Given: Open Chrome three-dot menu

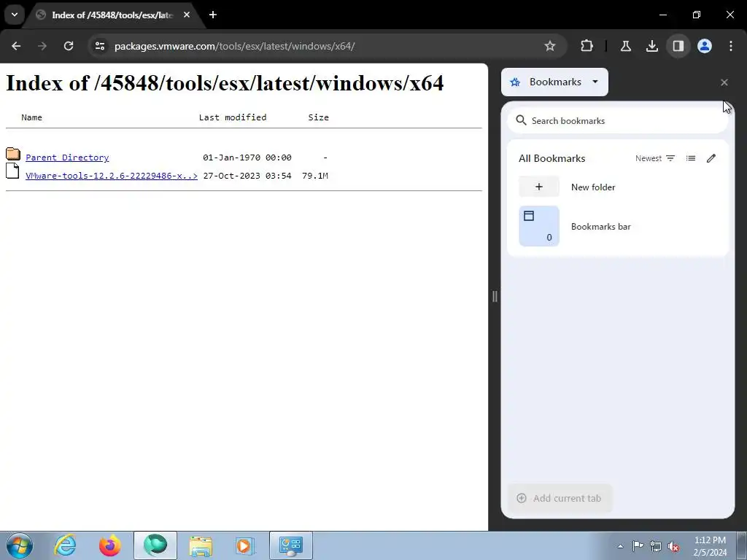Looking at the screenshot, I should pos(731,46).
